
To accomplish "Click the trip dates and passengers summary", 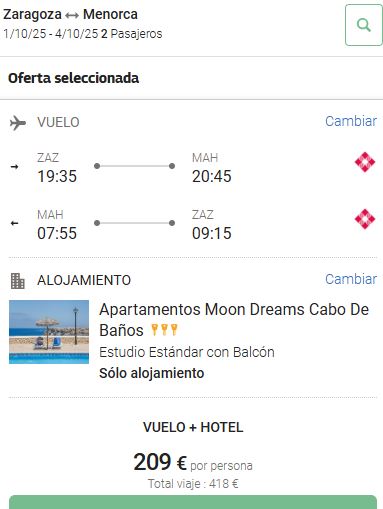I will (83, 34).
